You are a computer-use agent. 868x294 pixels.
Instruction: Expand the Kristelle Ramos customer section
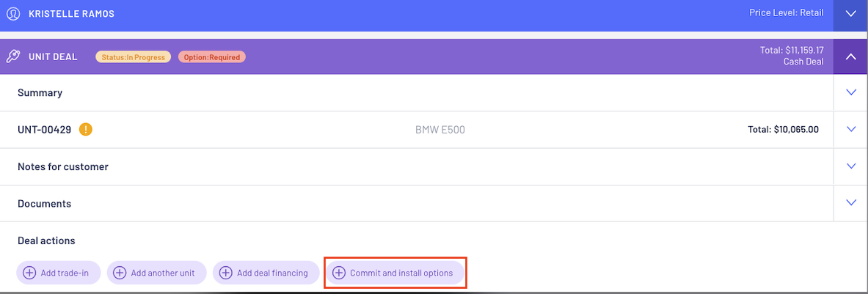point(851,13)
